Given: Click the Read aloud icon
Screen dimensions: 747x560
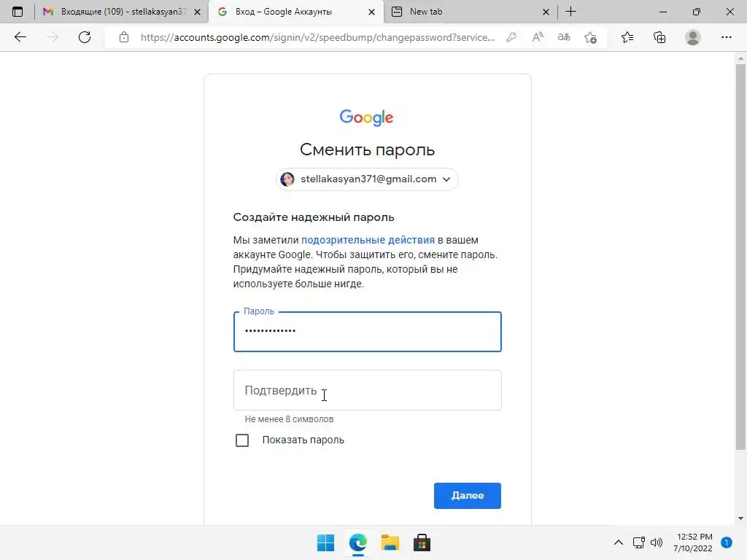Looking at the screenshot, I should [x=538, y=37].
